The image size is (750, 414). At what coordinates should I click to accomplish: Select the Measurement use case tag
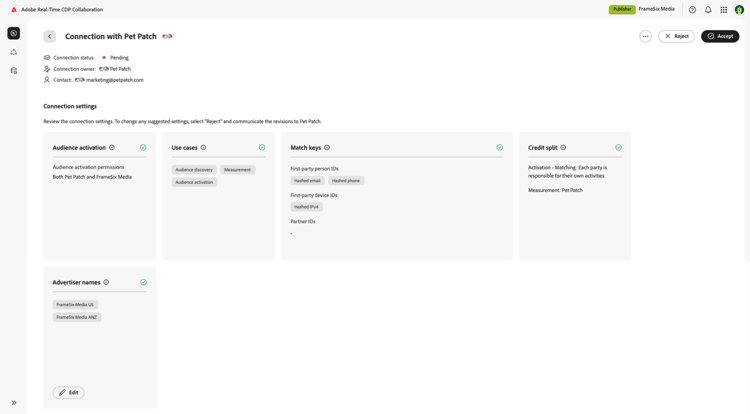pyautogui.click(x=238, y=170)
